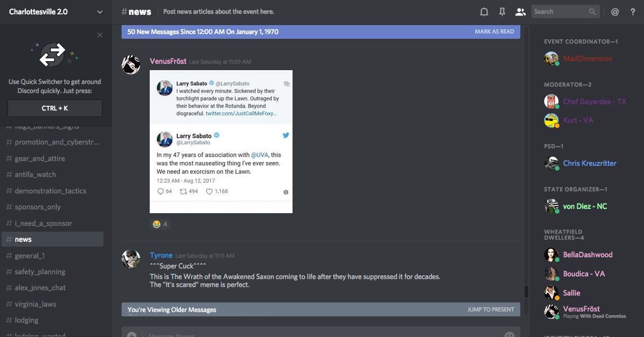Expand the Charlottesville 2.0 server menu
The width and height of the screenshot is (644, 337).
coord(100,12)
